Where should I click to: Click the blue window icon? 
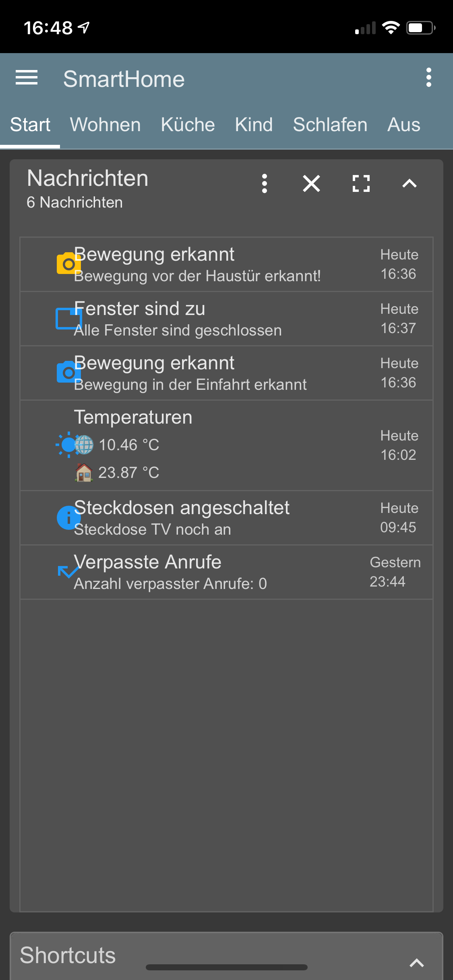[x=69, y=318]
